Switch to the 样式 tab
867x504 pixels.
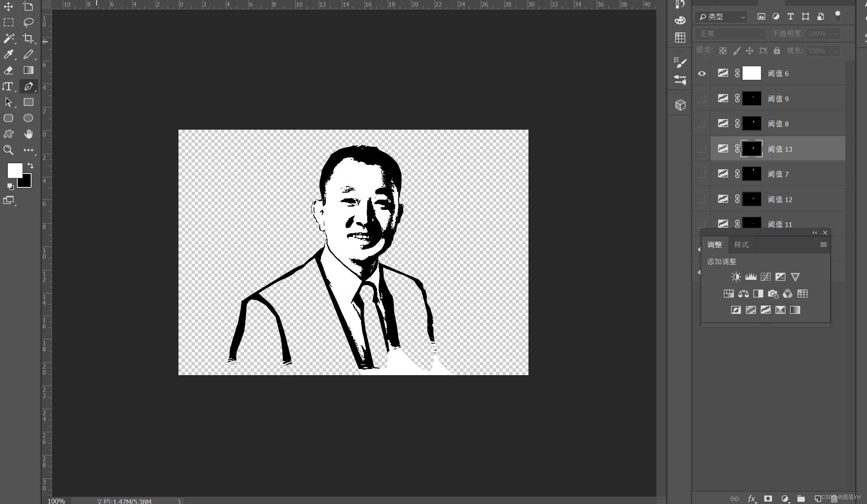tap(741, 245)
